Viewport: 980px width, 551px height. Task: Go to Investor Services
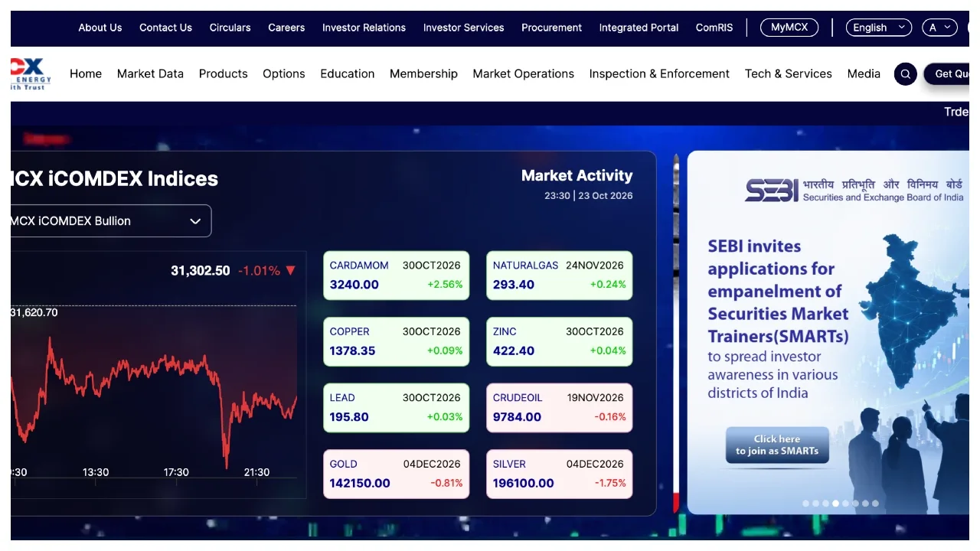coord(464,28)
